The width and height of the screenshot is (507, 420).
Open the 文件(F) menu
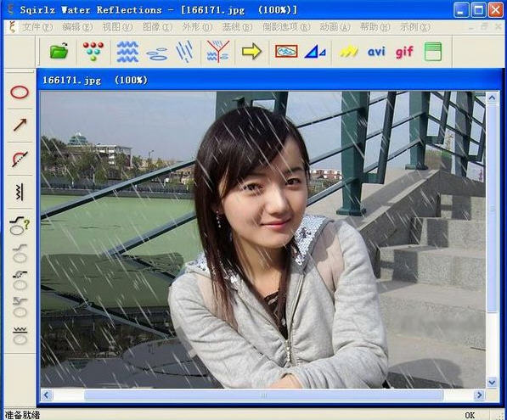(x=37, y=27)
